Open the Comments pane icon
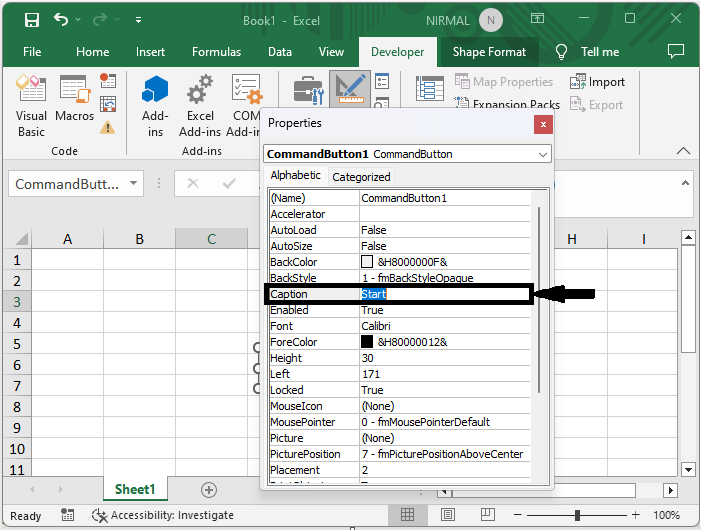The width and height of the screenshot is (701, 530). (x=676, y=51)
